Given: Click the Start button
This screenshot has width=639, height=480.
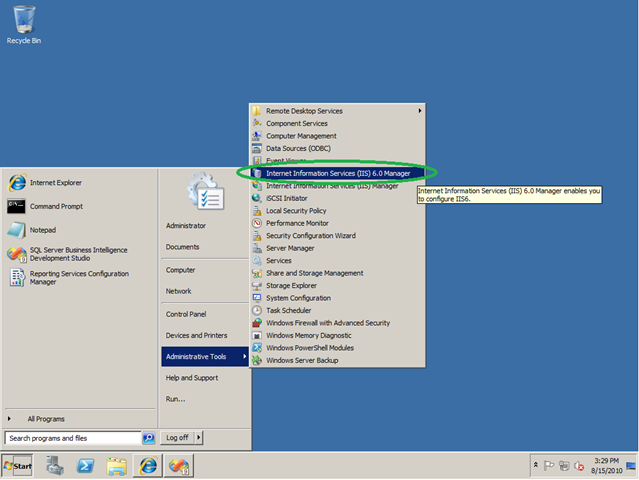Looking at the screenshot, I should click(x=17, y=466).
